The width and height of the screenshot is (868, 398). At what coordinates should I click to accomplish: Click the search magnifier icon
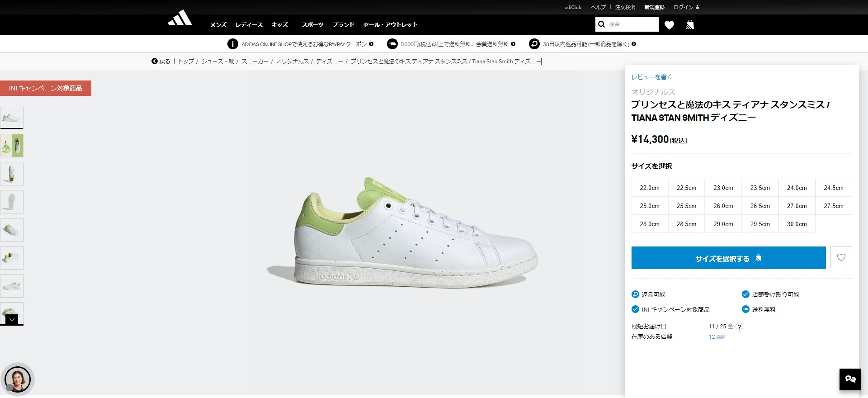coord(601,24)
